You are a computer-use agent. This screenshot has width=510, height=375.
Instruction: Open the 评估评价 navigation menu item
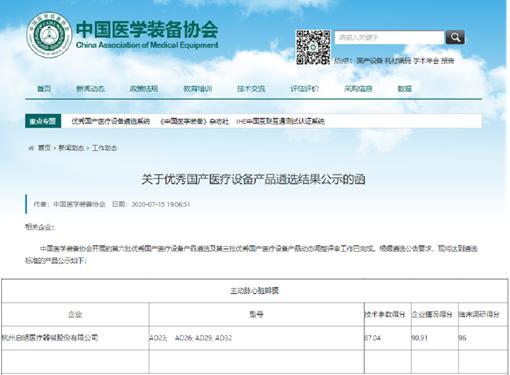click(x=305, y=89)
